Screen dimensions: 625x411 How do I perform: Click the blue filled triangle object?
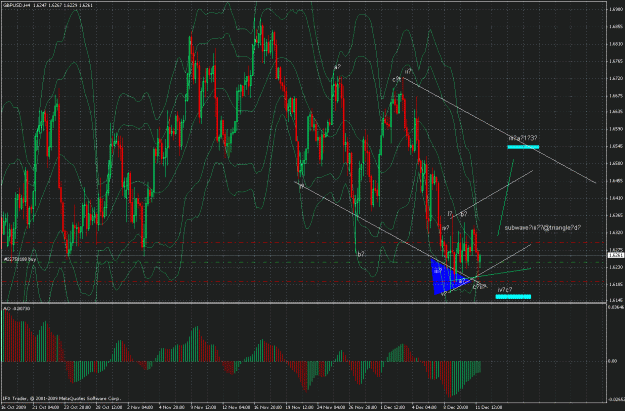coord(446,276)
